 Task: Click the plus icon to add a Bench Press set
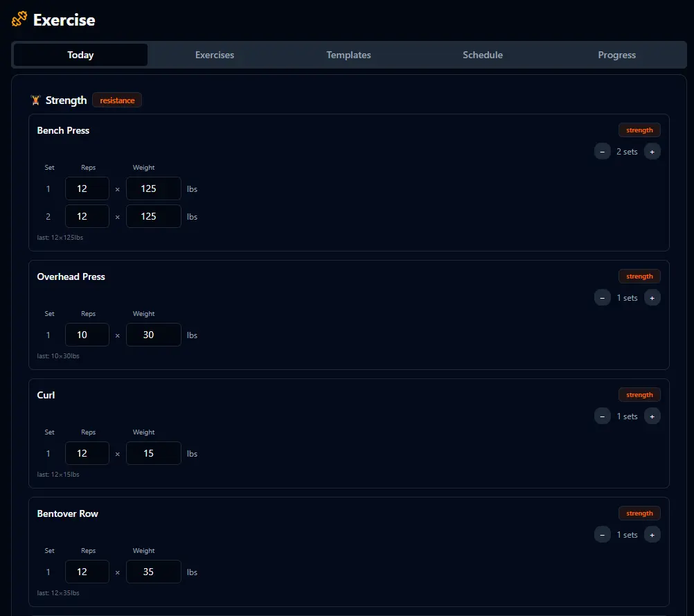click(x=652, y=151)
